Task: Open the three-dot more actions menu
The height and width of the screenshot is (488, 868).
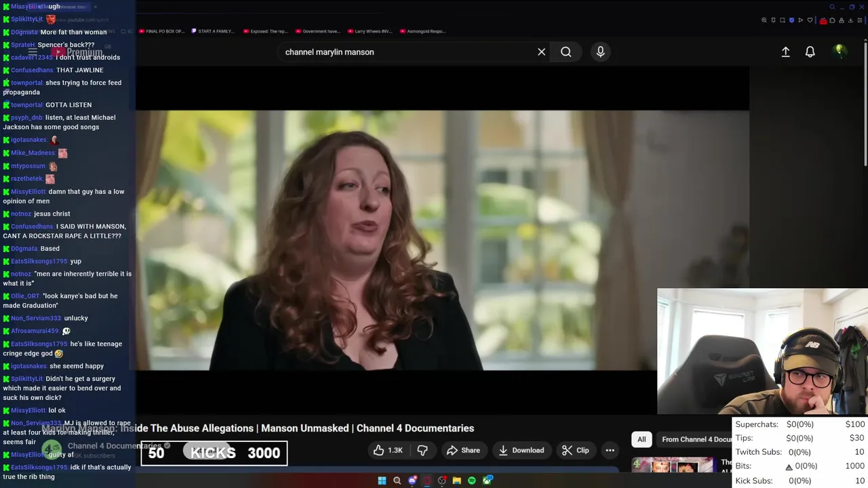Action: coord(610,450)
